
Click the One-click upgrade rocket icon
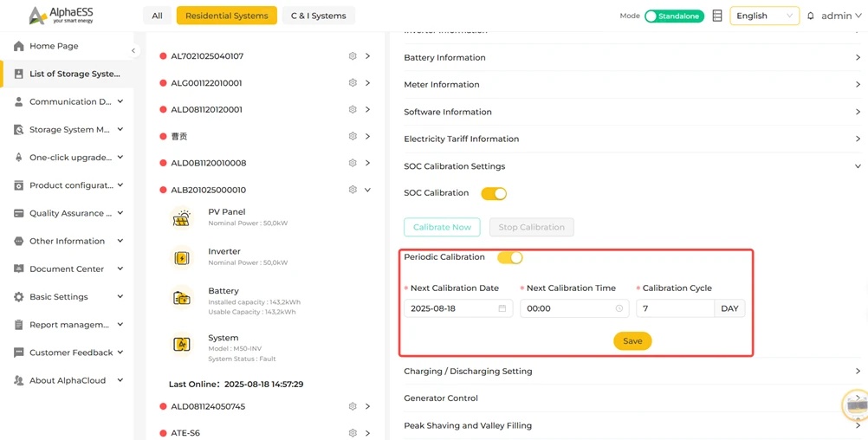coord(19,157)
